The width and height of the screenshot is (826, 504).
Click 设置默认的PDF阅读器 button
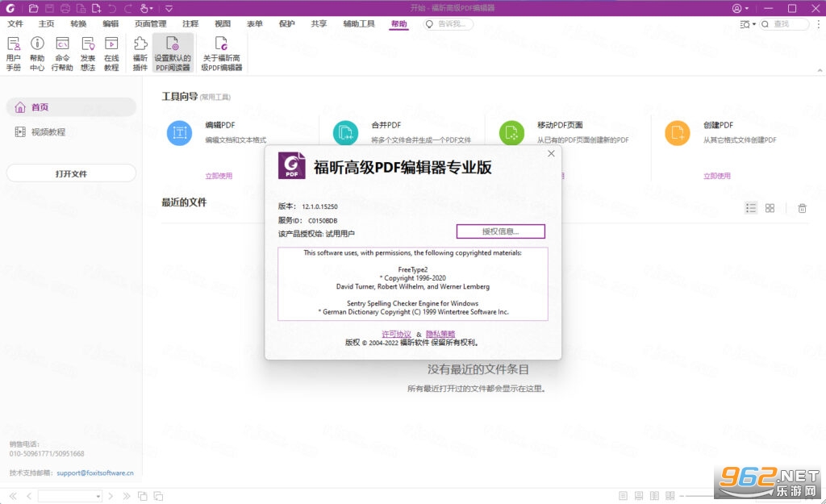[x=173, y=54]
